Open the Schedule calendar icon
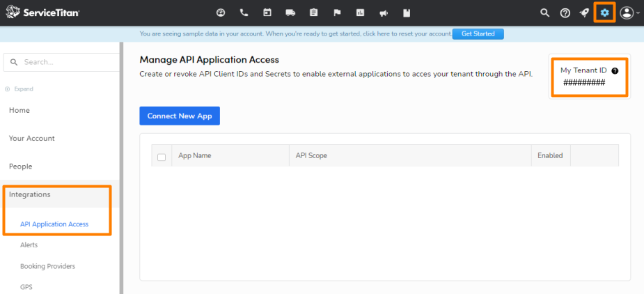This screenshot has width=644, height=294. point(267,13)
